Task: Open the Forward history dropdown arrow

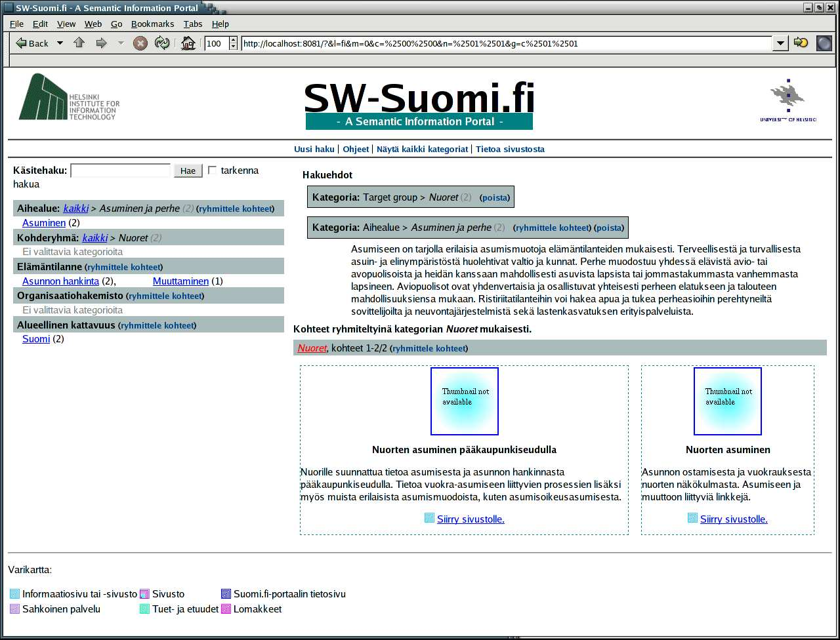Action: click(x=121, y=43)
